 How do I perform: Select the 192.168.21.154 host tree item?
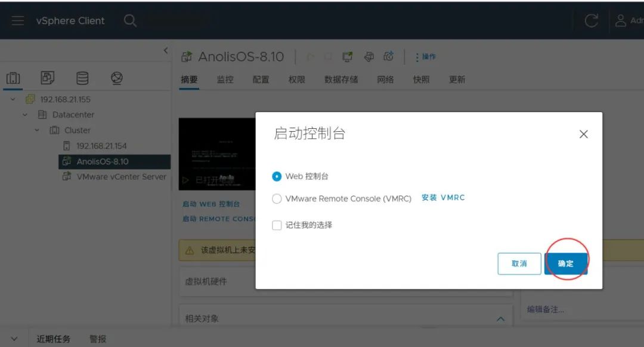101,146
